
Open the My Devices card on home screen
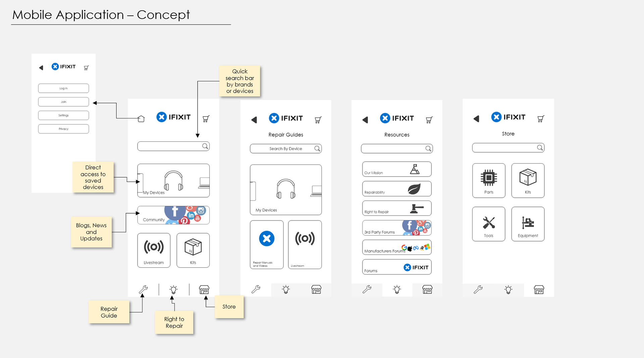(173, 180)
